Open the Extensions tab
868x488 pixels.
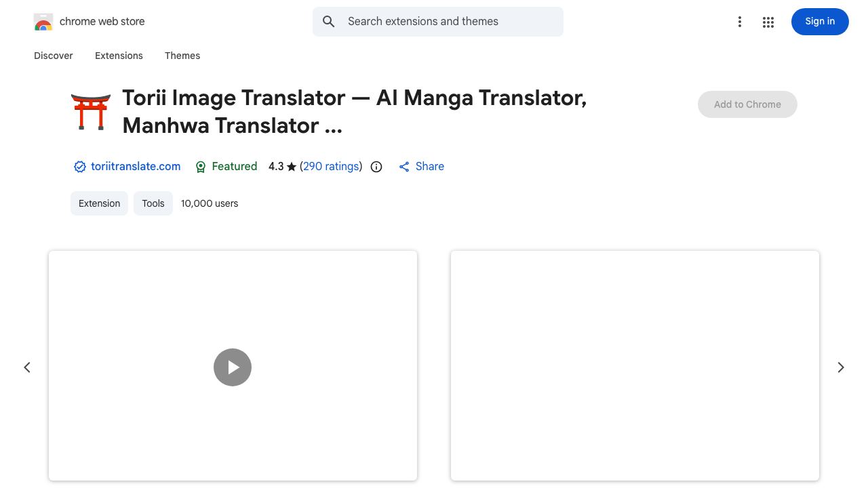point(119,56)
